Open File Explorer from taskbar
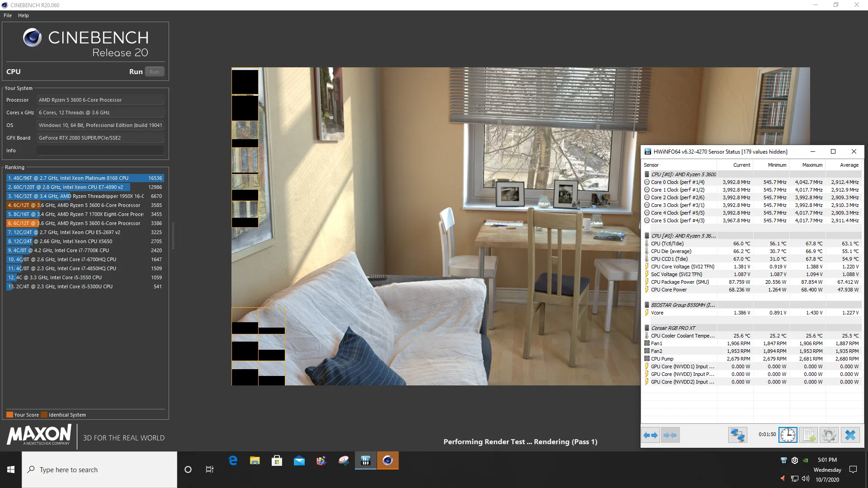Screen dimensions: 868x488 [x=255, y=460]
